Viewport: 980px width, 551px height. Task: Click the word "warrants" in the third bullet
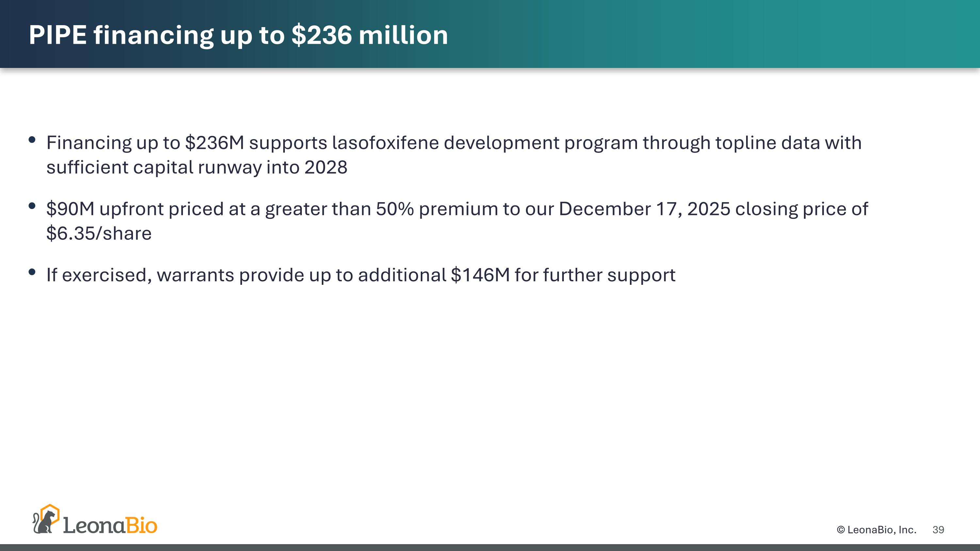(x=195, y=275)
